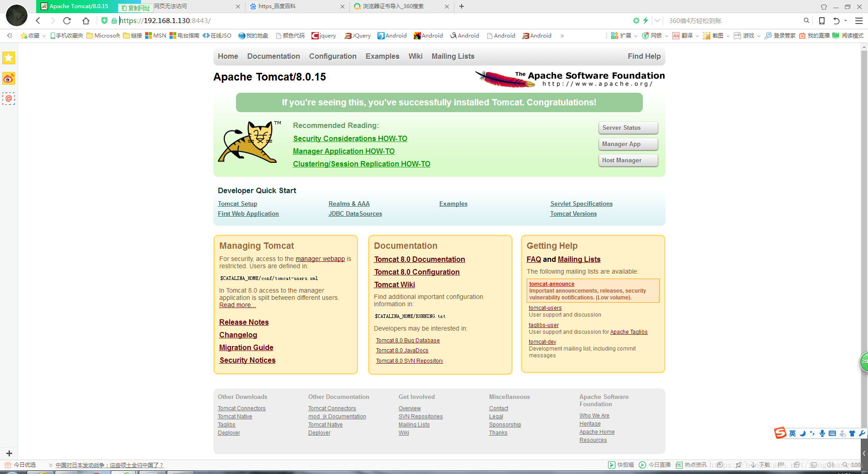Show more bookmarks with » chevron
The image size is (868, 474).
[x=562, y=36]
